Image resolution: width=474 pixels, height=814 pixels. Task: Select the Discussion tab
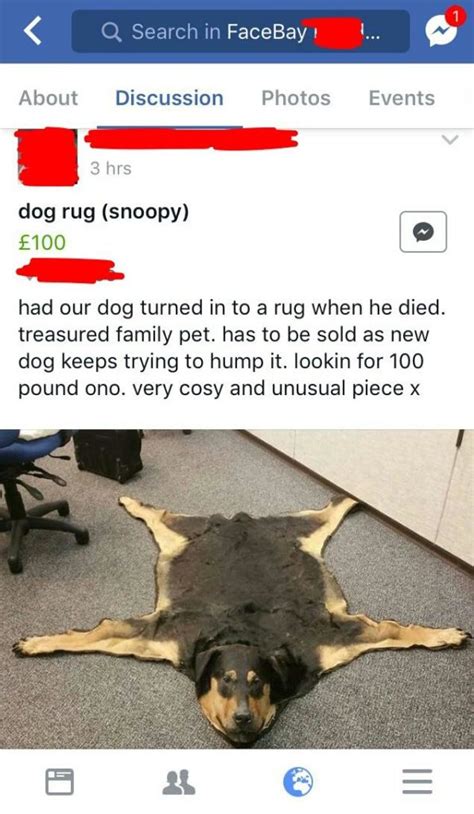[x=169, y=98]
